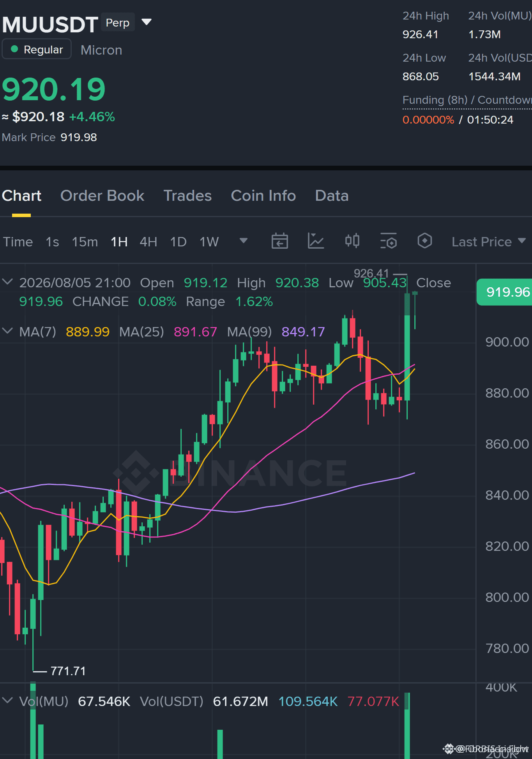The width and height of the screenshot is (532, 759).
Task: Click the 860.00 price axis label
Action: [x=507, y=444]
